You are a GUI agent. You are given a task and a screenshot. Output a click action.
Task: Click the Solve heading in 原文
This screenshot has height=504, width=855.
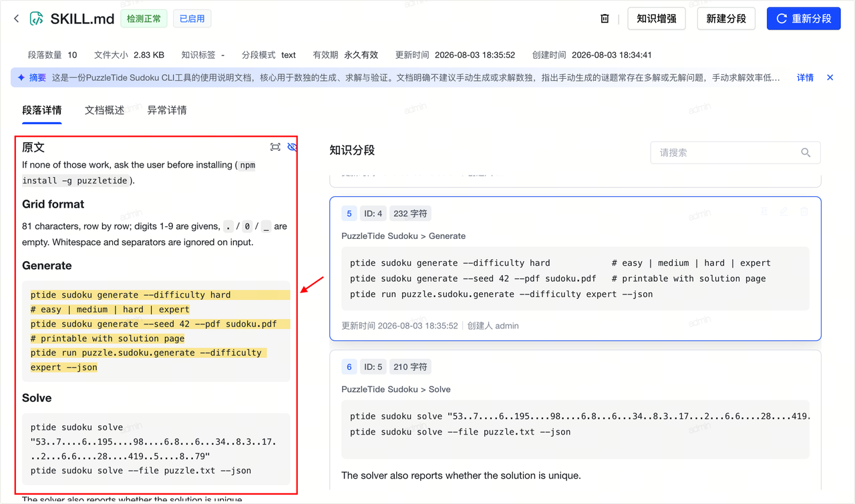tap(37, 398)
